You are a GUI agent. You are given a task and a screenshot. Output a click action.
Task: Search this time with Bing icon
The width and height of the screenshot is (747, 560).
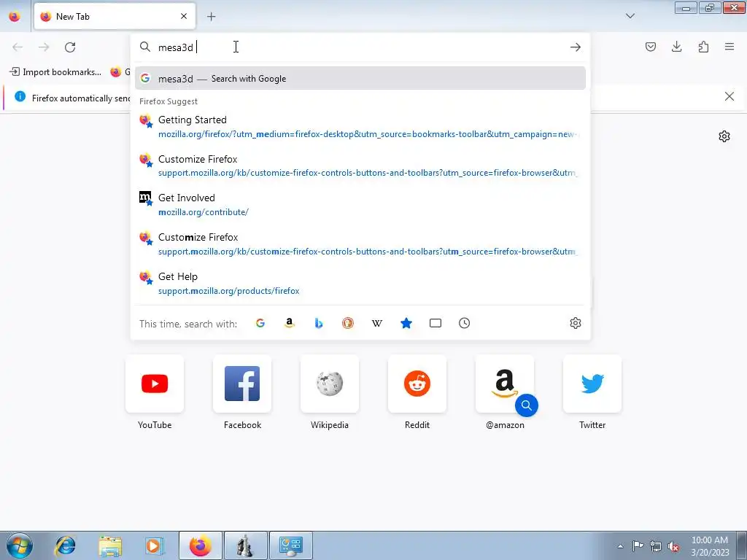(x=319, y=323)
